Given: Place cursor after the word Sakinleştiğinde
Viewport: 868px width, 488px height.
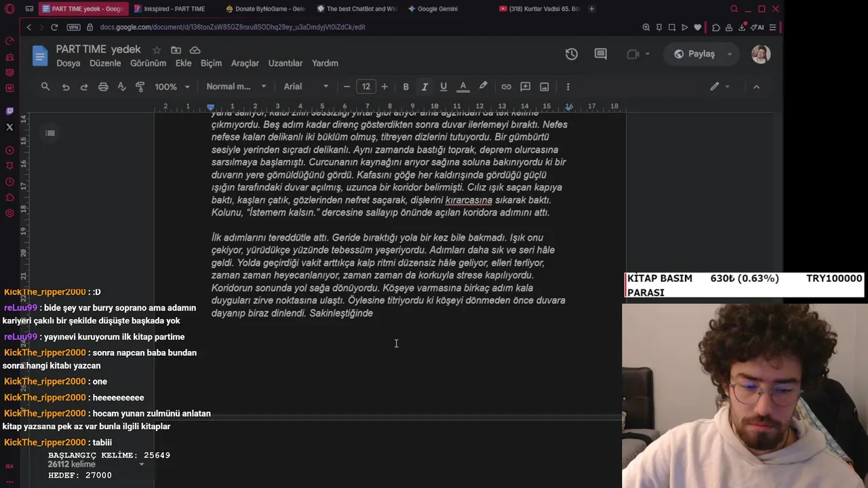Looking at the screenshot, I should pyautogui.click(x=374, y=313).
